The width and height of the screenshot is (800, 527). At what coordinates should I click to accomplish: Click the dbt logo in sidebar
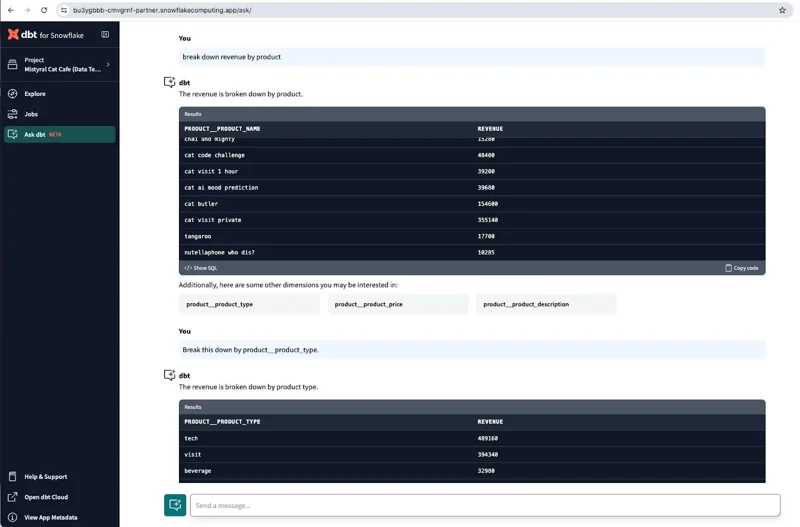pyautogui.click(x=22, y=34)
